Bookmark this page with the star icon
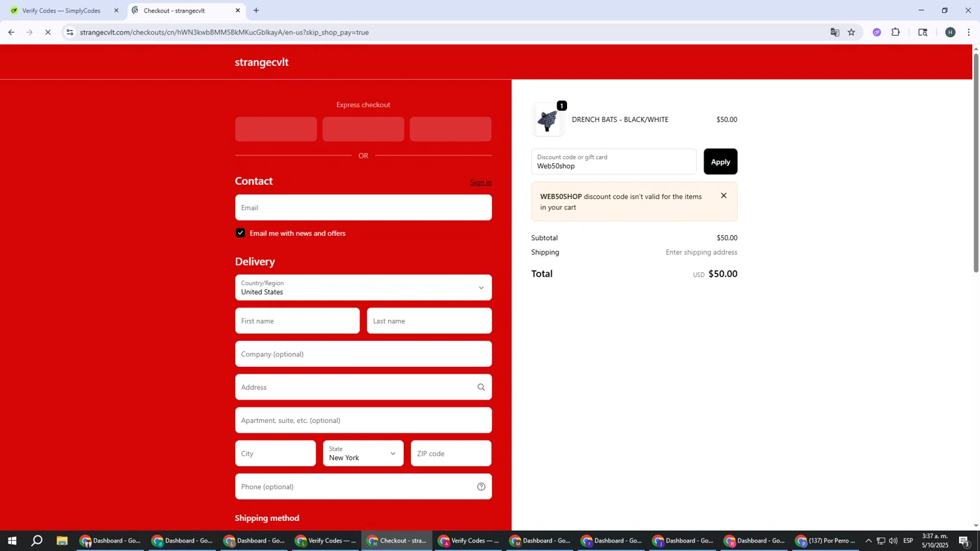The image size is (980, 551). (851, 32)
